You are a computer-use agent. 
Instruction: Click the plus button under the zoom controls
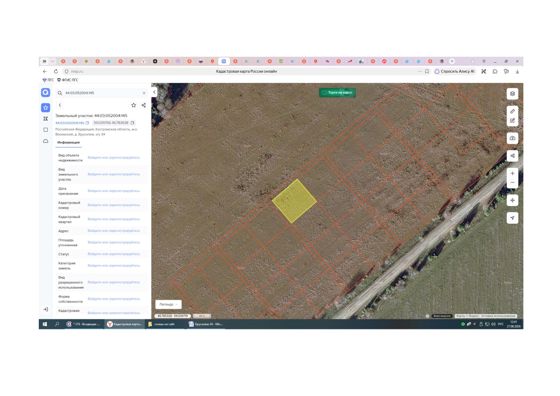(512, 200)
